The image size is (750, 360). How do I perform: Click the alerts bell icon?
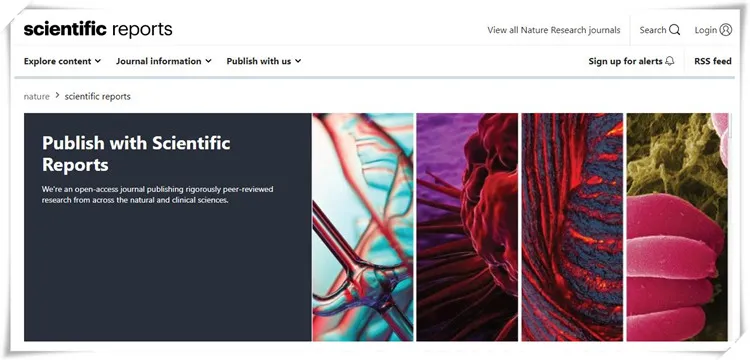pos(670,61)
